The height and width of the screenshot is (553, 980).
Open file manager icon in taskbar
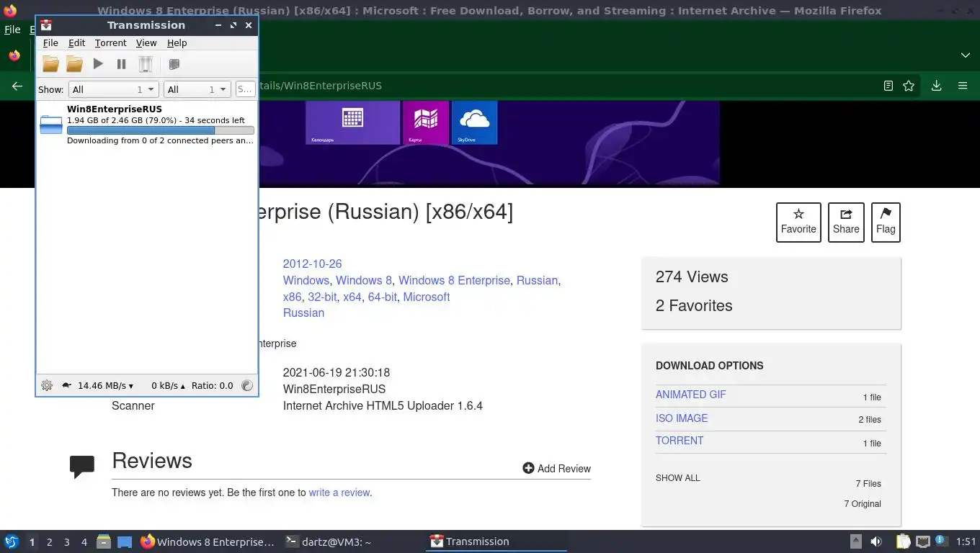(104, 541)
